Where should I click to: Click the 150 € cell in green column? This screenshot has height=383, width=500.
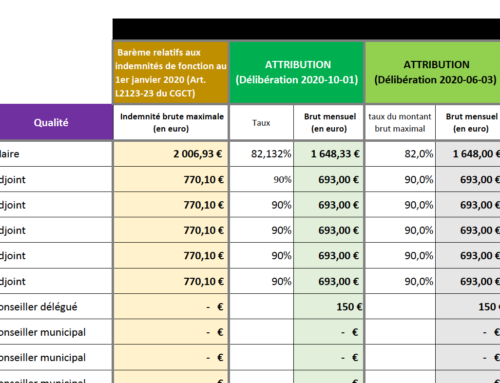click(x=329, y=307)
